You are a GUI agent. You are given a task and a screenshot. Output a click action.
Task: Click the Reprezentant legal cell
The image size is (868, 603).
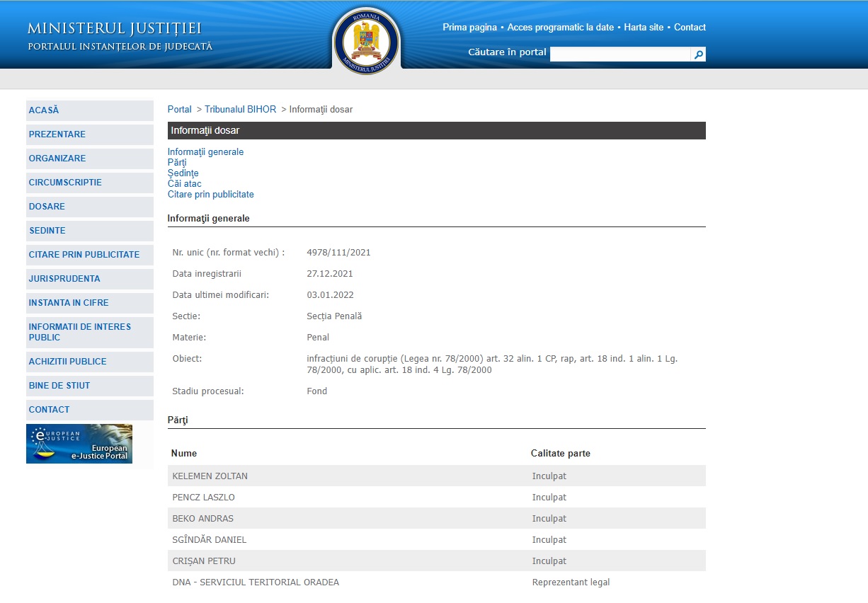(571, 582)
